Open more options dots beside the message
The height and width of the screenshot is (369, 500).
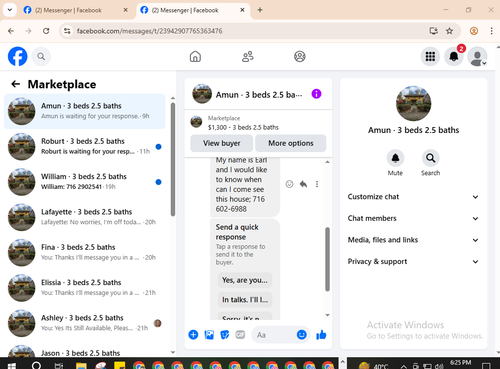(x=317, y=184)
